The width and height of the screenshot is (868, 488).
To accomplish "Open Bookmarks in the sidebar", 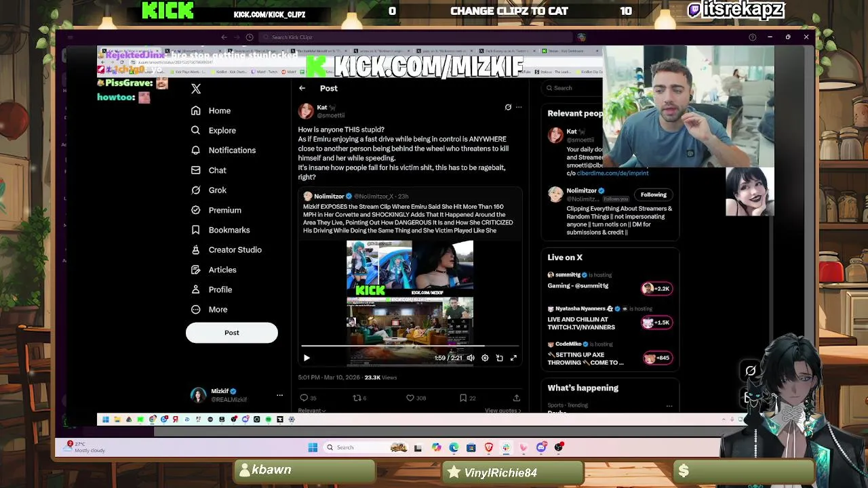I will coord(220,230).
